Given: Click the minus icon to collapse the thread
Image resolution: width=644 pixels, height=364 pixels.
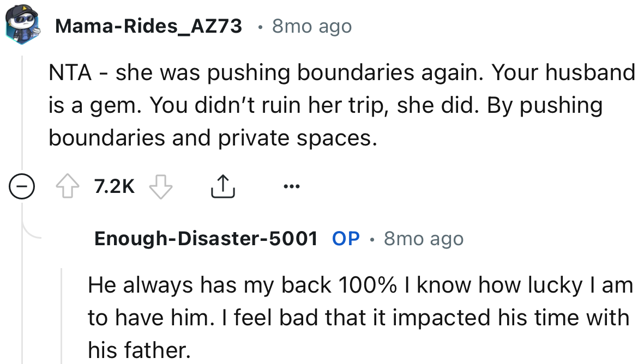Looking at the screenshot, I should coord(22,185).
